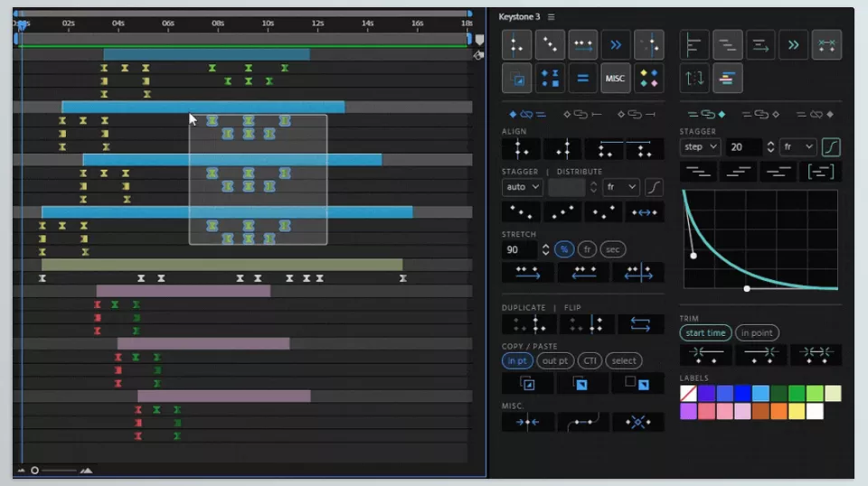Pick the orange label color swatch
Screen dimensions: 868x486
point(778,411)
